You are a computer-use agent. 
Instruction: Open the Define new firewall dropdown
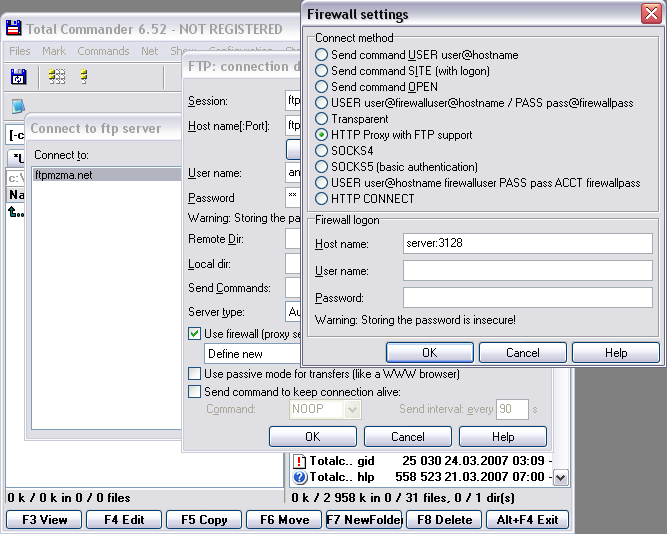coord(253,354)
